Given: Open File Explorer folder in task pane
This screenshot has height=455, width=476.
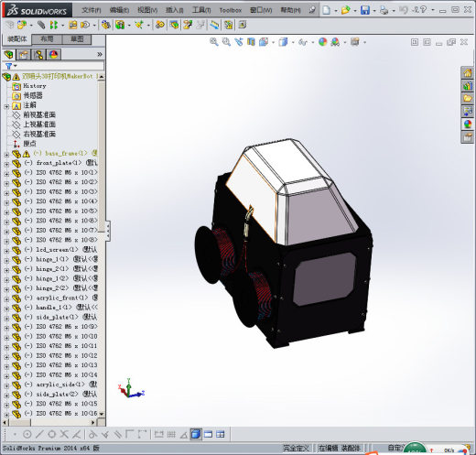Looking at the screenshot, I should click(468, 99).
